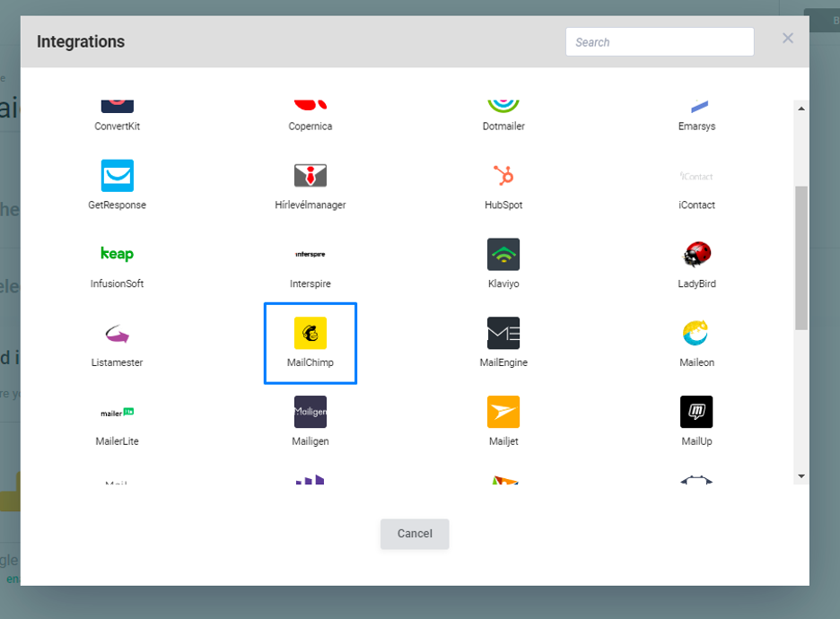
Task: Select the MailUp integration icon
Action: tap(696, 411)
